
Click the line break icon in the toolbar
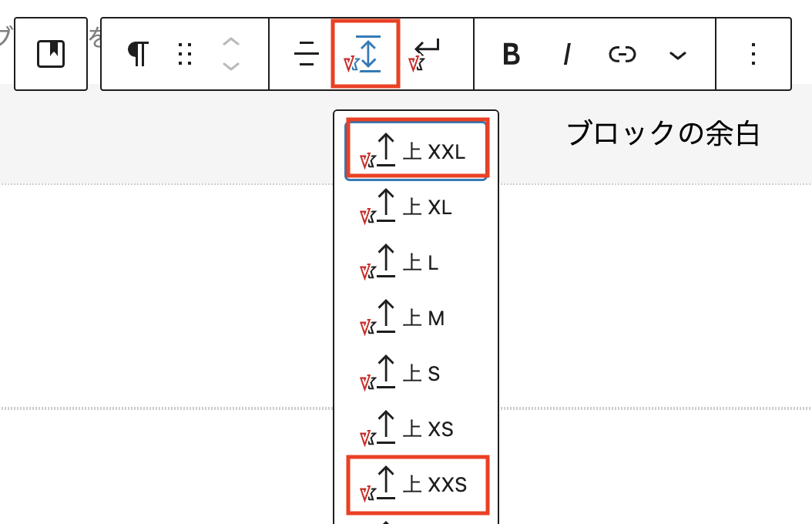coord(424,54)
